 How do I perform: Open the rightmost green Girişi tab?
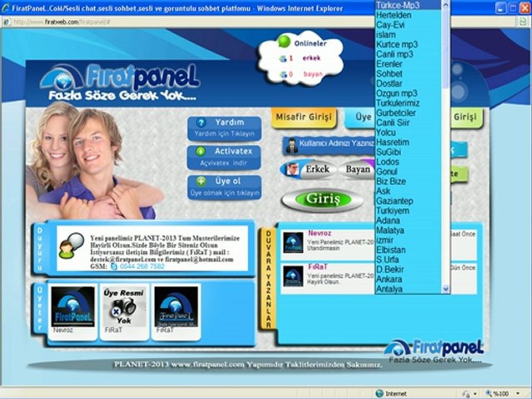pos(466,117)
